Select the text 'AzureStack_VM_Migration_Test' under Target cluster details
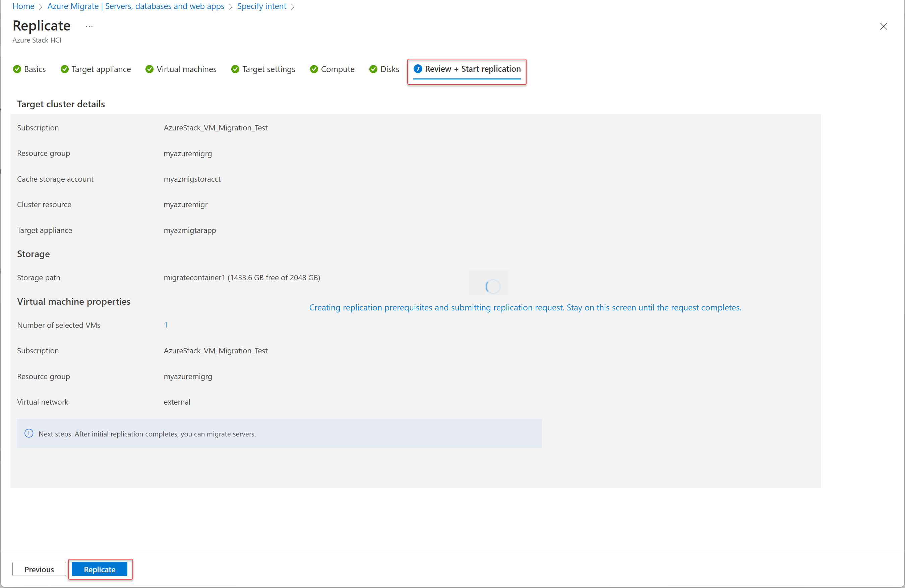Viewport: 905px width, 588px height. (216, 128)
